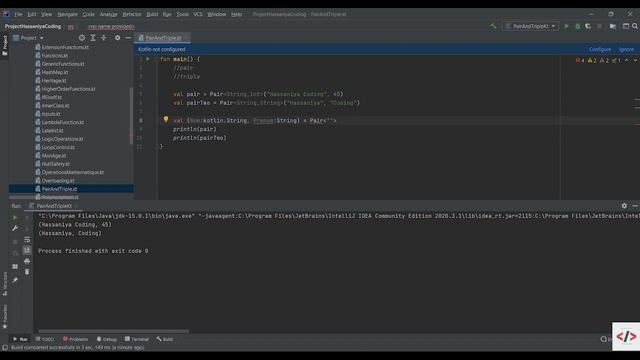
Task: Open Search Everywhere magnifier icon
Action: [x=635, y=26]
